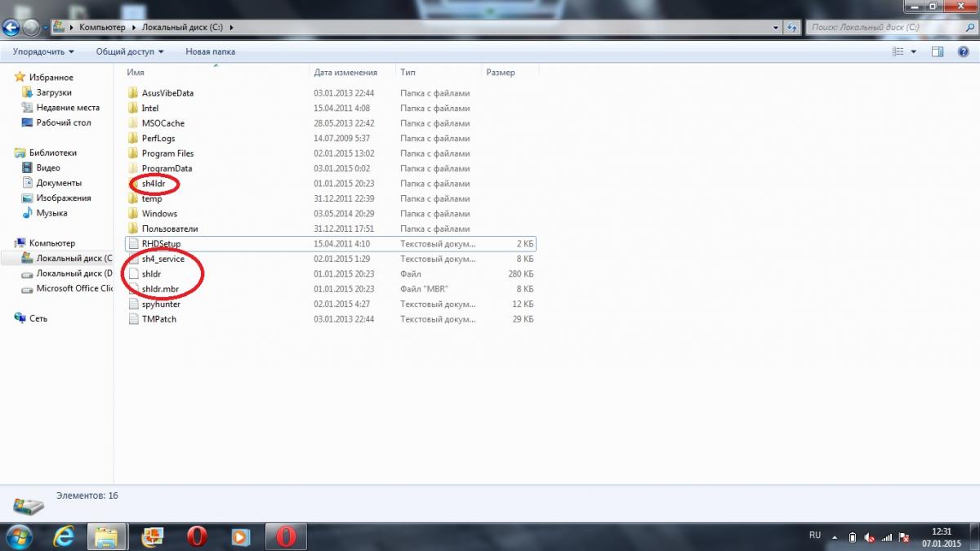The image size is (980, 551).
Task: Open the Упорядочить menu
Action: pyautogui.click(x=43, y=51)
